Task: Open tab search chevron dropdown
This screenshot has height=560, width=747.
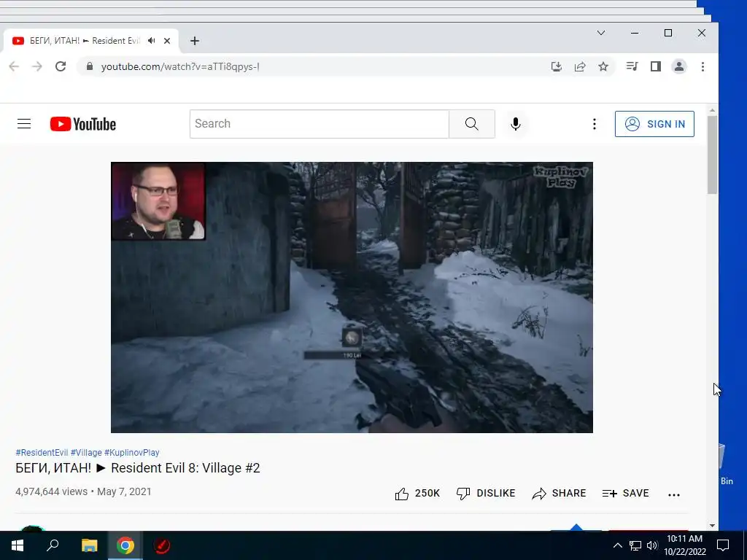Action: 601,33
